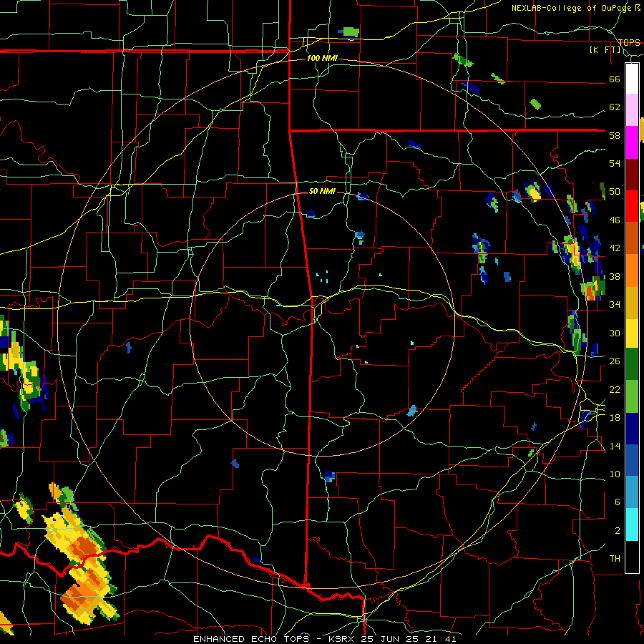This screenshot has height=644, width=644.
Task: Click the 46 value on the scale
Action: [615, 220]
